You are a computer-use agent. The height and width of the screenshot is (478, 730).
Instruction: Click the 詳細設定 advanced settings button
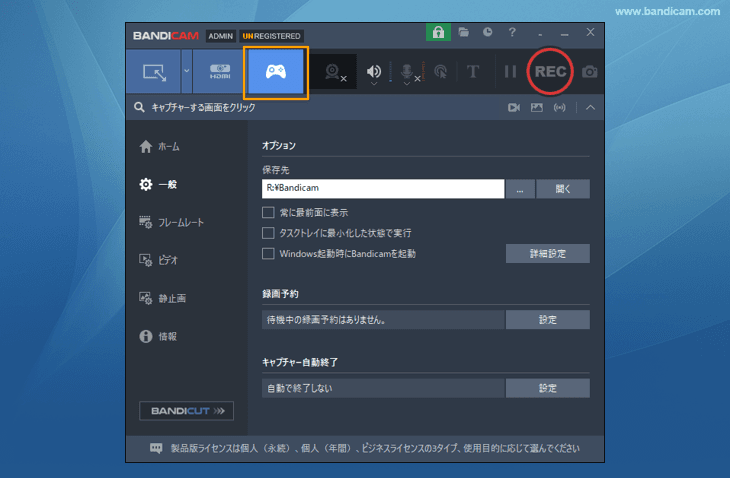pyautogui.click(x=548, y=254)
